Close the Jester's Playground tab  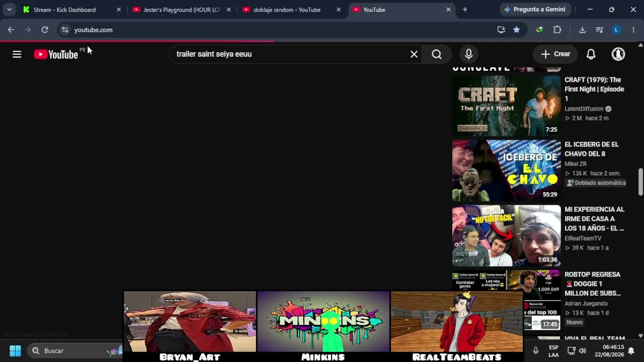(x=229, y=10)
